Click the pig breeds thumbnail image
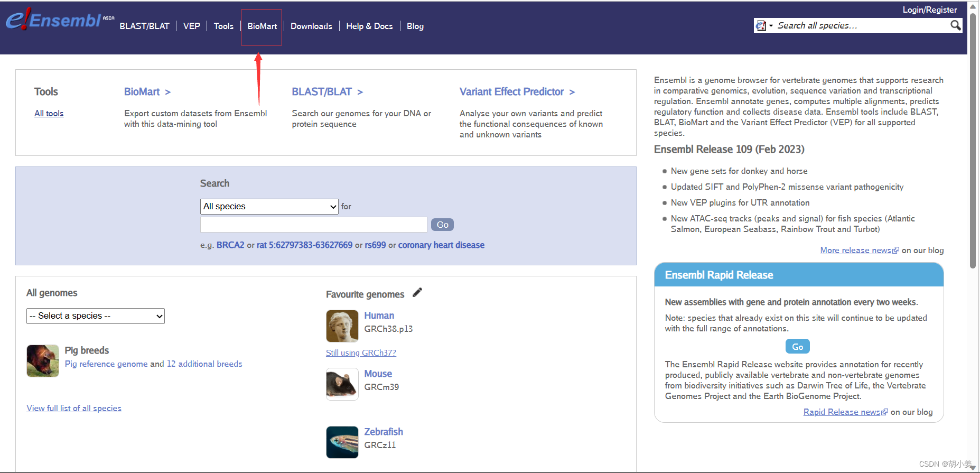Viewport: 980px width, 473px height. pos(43,361)
